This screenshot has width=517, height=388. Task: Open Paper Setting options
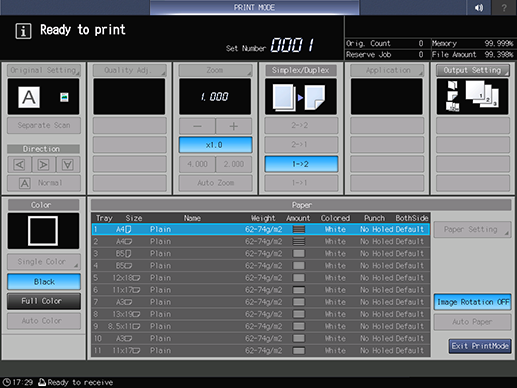tap(472, 229)
